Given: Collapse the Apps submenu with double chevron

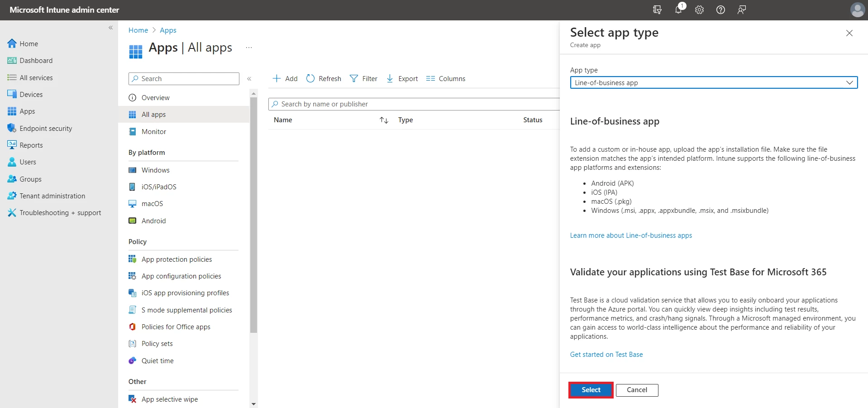Looking at the screenshot, I should click(249, 79).
